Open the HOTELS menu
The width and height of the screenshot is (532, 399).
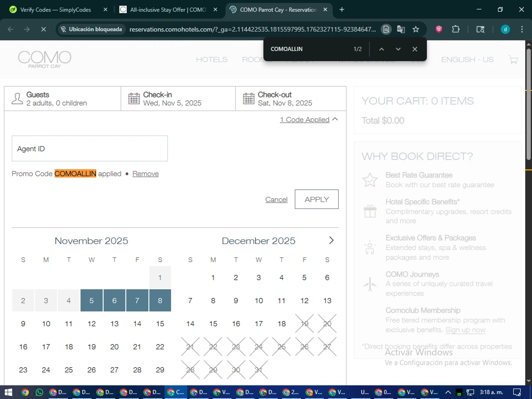212,60
